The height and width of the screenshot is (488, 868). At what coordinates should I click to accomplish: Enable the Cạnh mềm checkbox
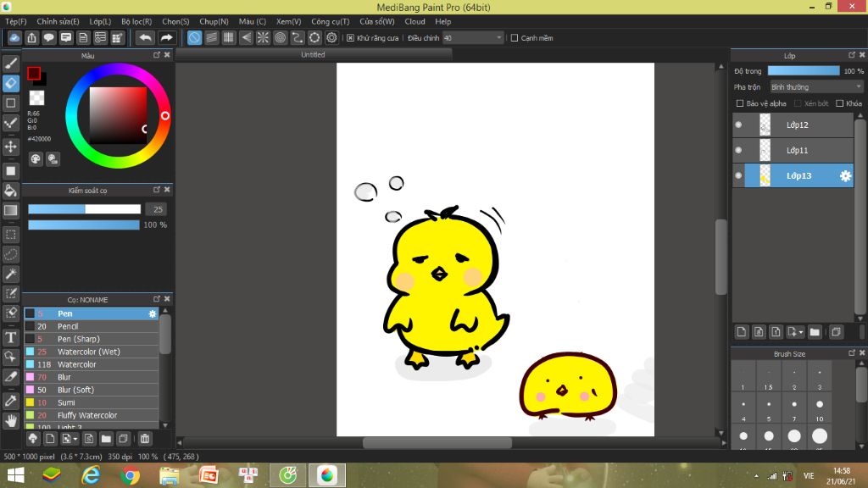click(515, 38)
